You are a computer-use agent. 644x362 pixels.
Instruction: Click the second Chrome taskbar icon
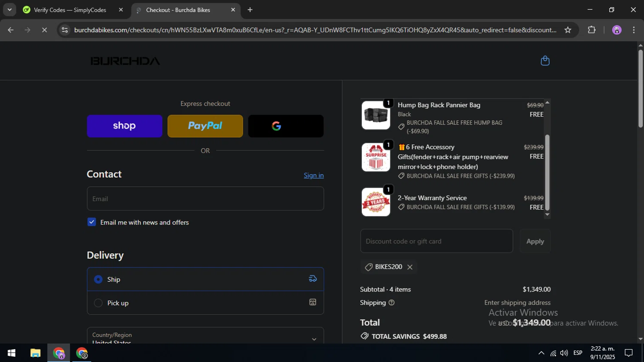tap(82, 353)
